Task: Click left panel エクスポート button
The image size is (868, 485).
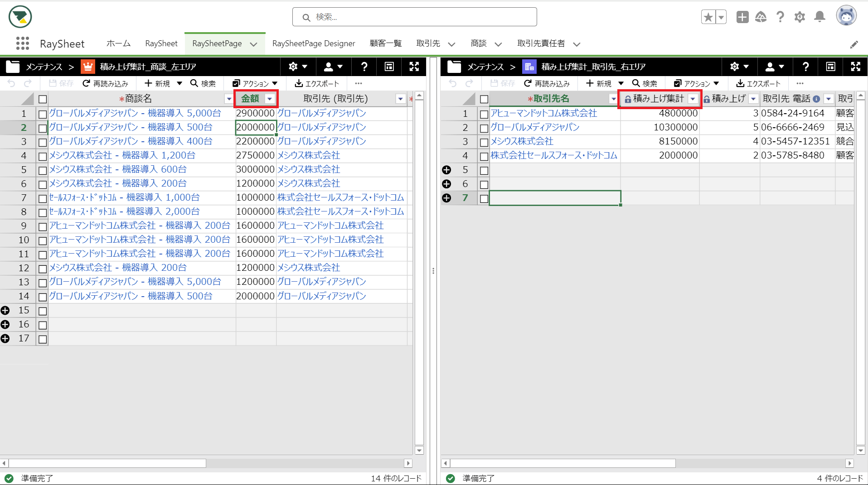Action: tap(317, 83)
